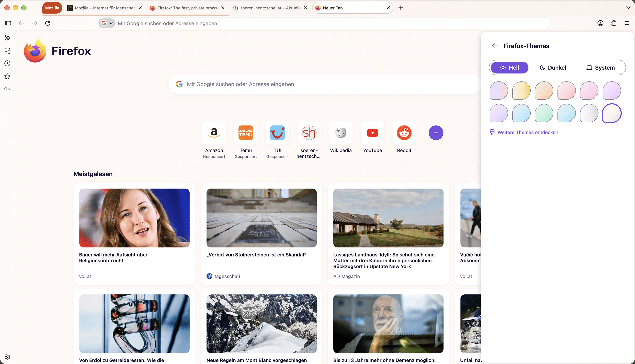The image size is (635, 364).
Task: Open bookmarks star sidebar icon
Action: 8,76
